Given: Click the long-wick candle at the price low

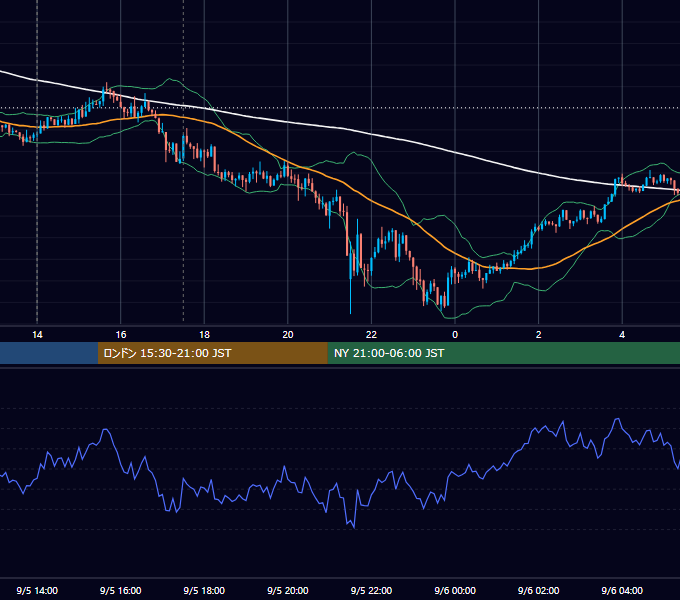Looking at the screenshot, I should (350, 277).
